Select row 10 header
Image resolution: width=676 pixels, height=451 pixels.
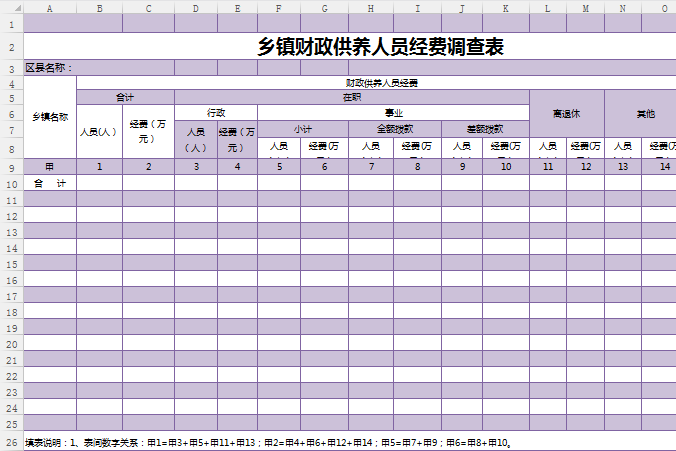click(x=10, y=183)
